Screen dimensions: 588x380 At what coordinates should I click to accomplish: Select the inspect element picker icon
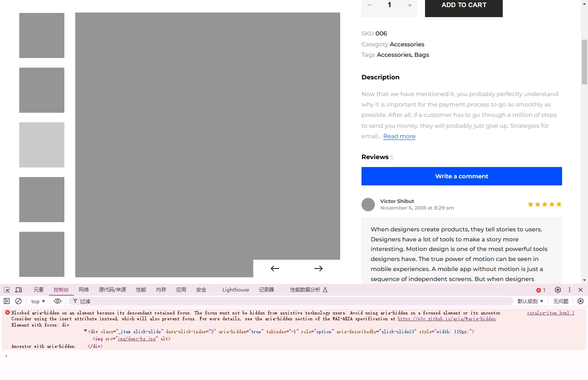pyautogui.click(x=7, y=290)
